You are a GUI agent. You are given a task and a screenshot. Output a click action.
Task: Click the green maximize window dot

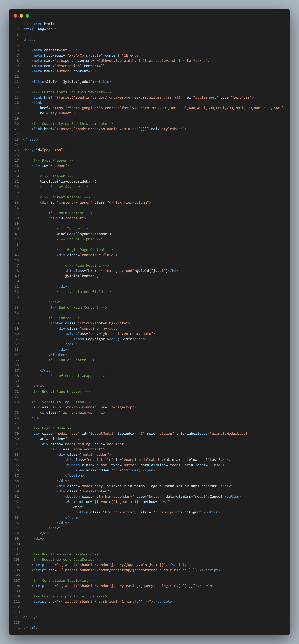coord(27,16)
